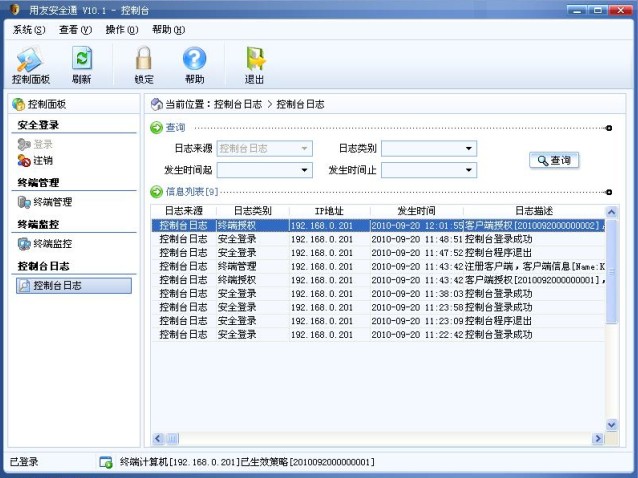638x478 pixels.
Task: Select the 终端管理 sidebar link
Action: click(x=52, y=202)
